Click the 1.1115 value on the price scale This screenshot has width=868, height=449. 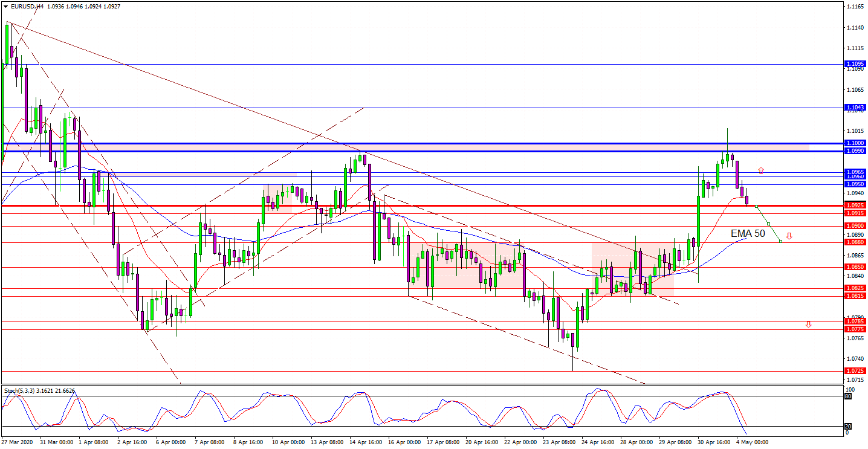[x=855, y=48]
